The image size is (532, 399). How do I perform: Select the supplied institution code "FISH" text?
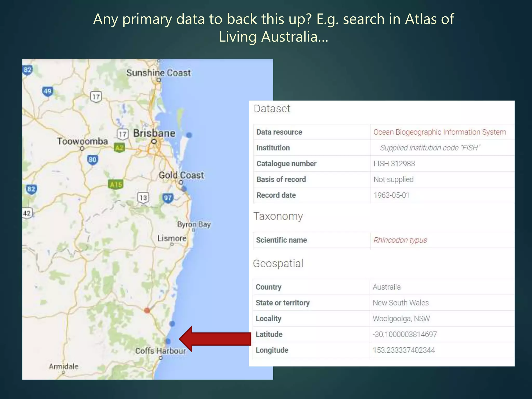pyautogui.click(x=430, y=148)
